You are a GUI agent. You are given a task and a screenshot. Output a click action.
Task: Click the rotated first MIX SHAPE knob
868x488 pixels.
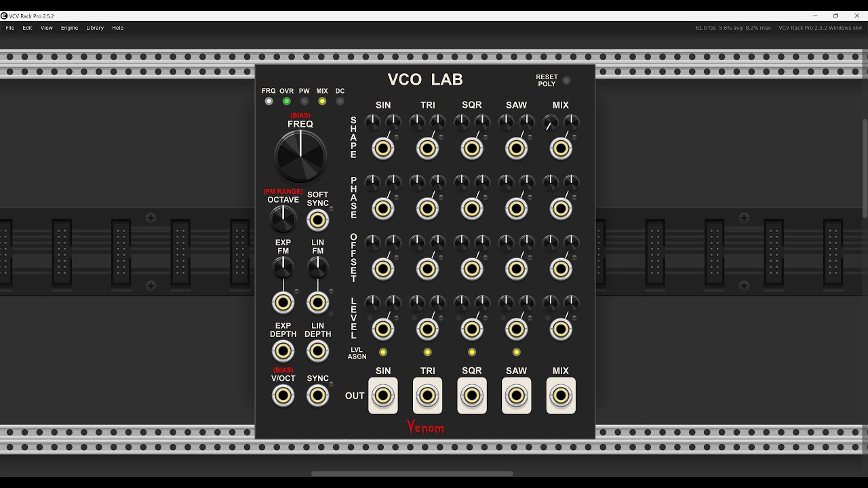pos(550,123)
